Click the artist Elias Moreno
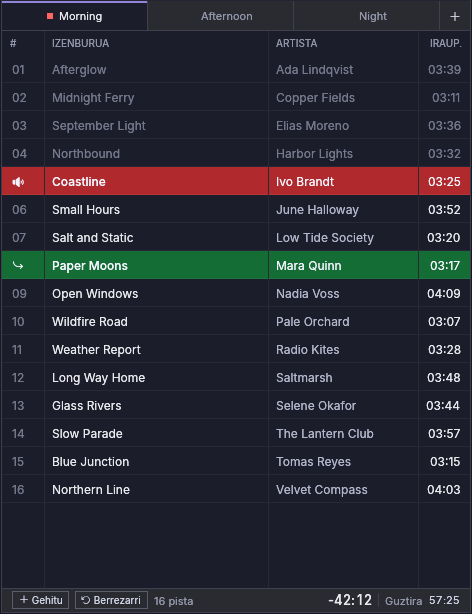Screen dimensions: 472x614 click(x=312, y=126)
